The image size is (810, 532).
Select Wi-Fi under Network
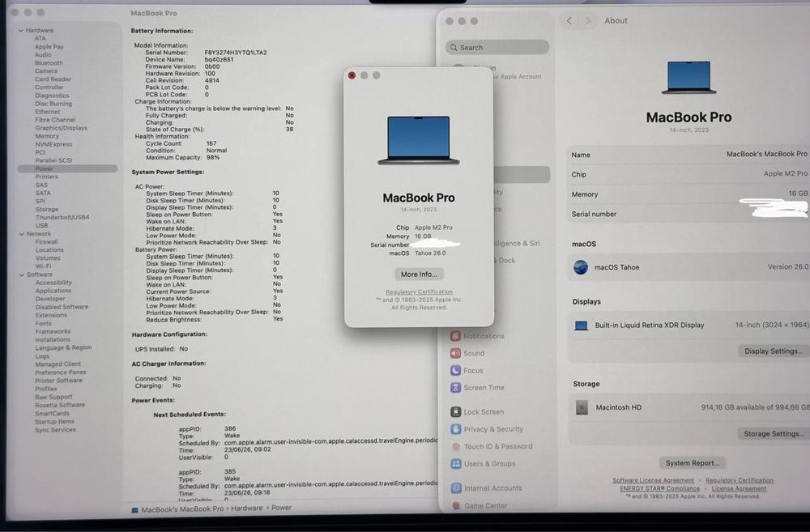click(44, 266)
